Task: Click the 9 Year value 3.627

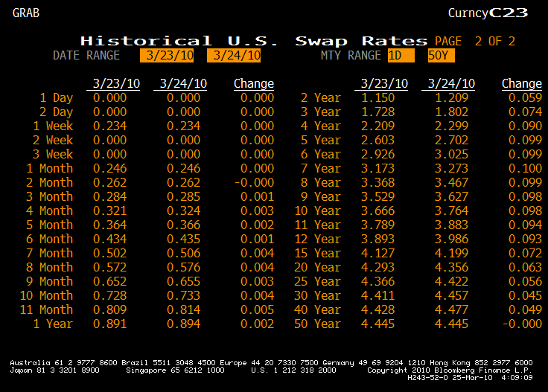Action: pyautogui.click(x=451, y=197)
